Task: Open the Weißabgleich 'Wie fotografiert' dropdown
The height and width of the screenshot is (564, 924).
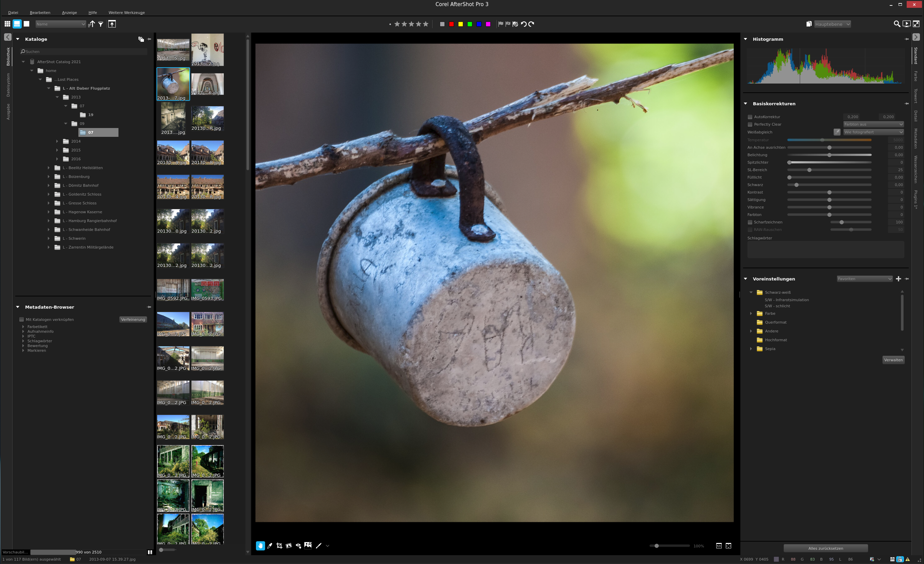Action: (x=873, y=132)
